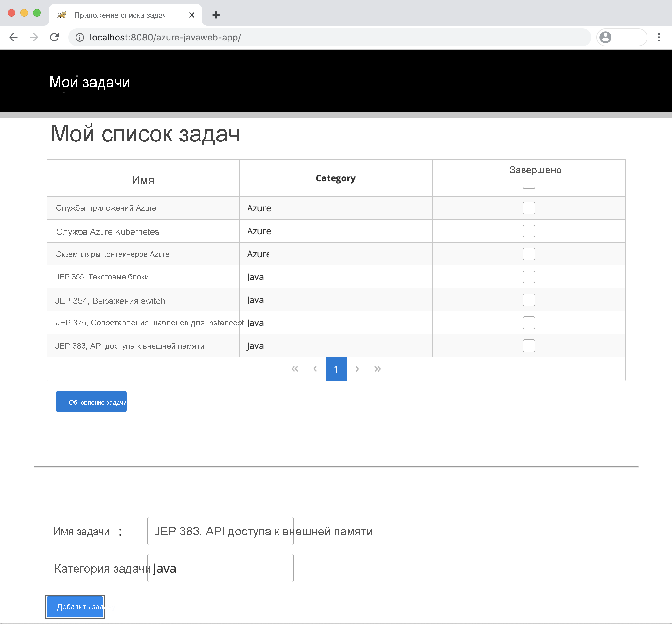Click the Службы приложений Azure task name
The height and width of the screenshot is (624, 672).
(x=106, y=208)
